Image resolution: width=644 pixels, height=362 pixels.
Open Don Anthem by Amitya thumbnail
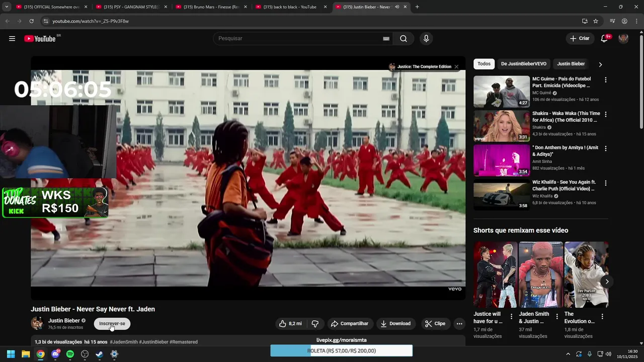(x=502, y=160)
